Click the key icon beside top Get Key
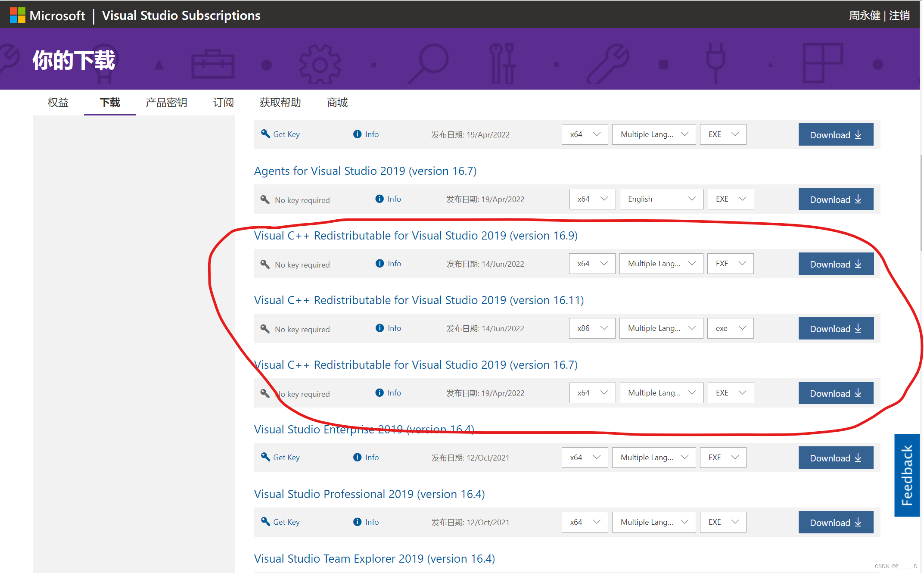 [265, 134]
